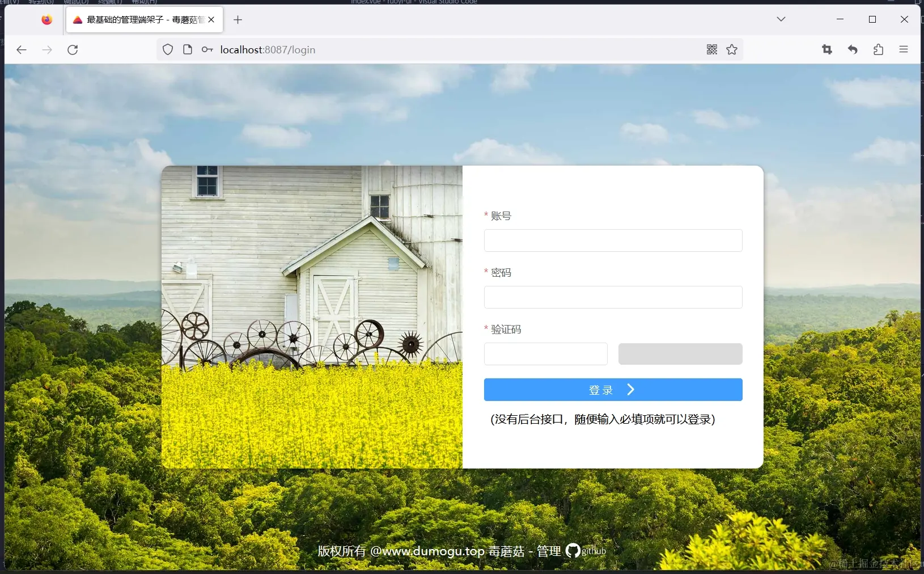Image resolution: width=924 pixels, height=574 pixels.
Task: Show site information page icon
Action: (x=188, y=50)
